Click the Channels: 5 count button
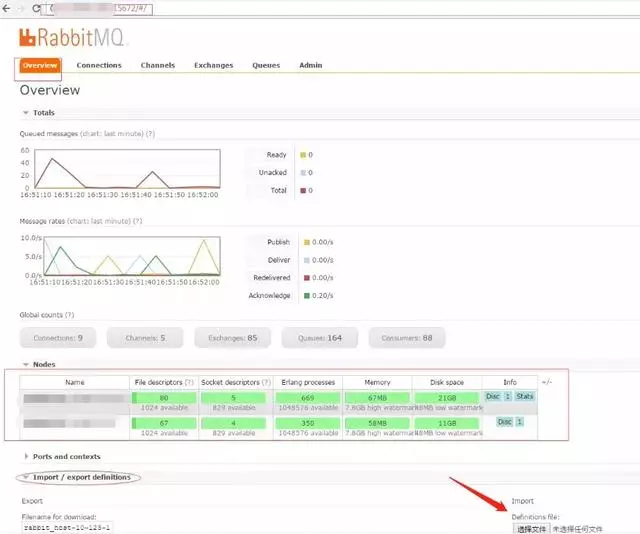This screenshot has height=534, width=640. tap(145, 338)
